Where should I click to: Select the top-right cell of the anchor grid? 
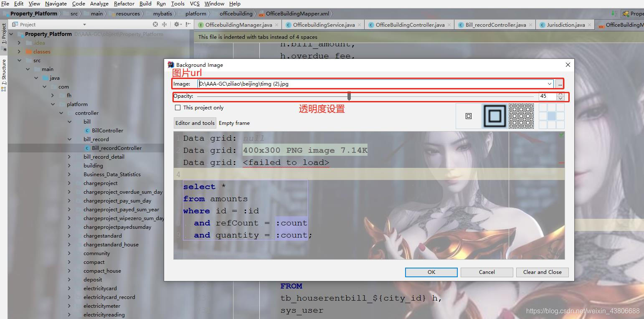point(560,107)
